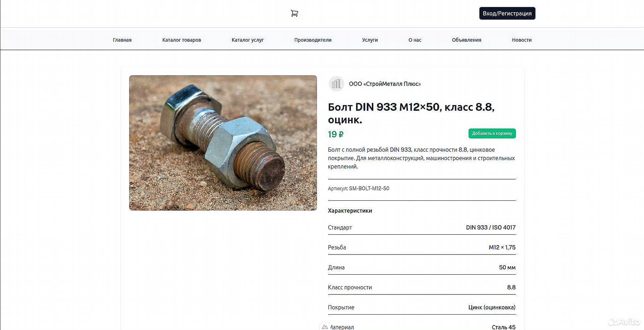Viewport: 644px width, 330px height.
Task: Navigate to Производители
Action: 313,40
